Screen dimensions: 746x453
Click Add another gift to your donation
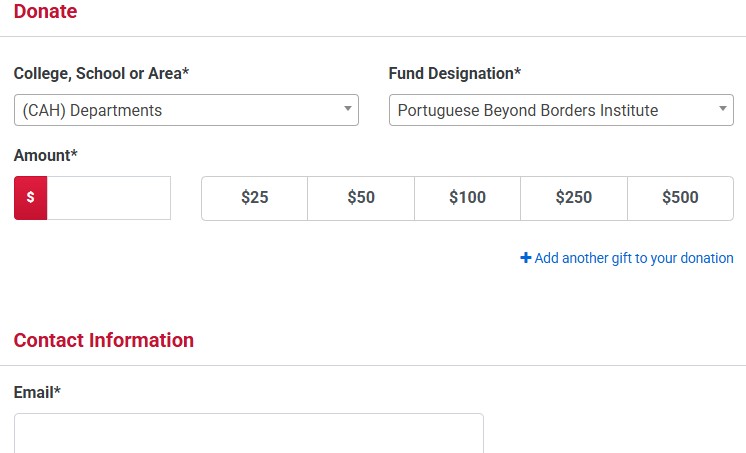click(x=634, y=258)
